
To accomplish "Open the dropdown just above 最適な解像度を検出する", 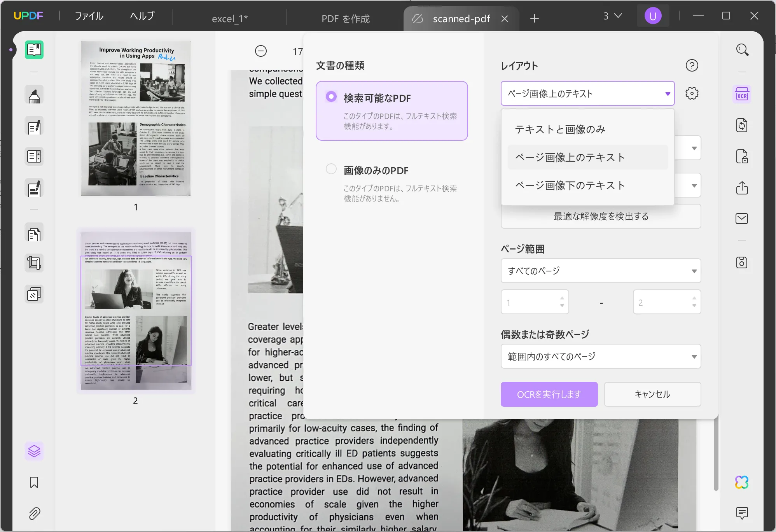I will tap(694, 185).
